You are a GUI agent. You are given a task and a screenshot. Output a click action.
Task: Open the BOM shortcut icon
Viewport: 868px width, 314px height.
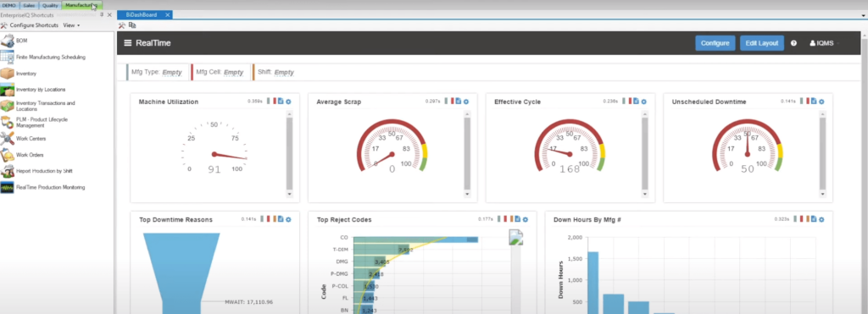tap(7, 41)
